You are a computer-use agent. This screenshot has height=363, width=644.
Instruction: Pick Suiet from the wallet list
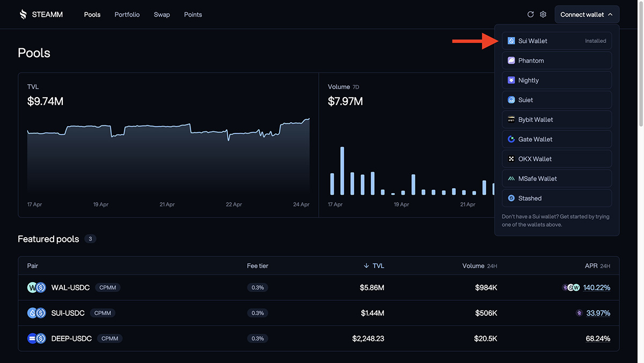point(557,100)
